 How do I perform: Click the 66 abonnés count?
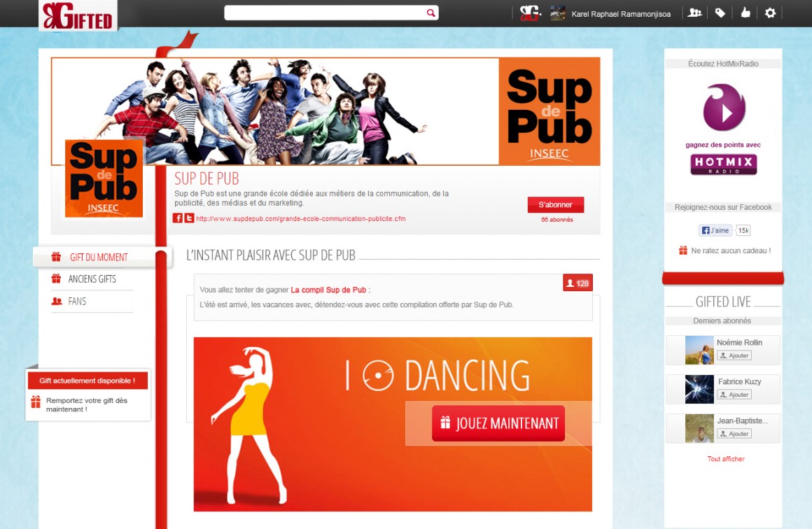point(557,220)
